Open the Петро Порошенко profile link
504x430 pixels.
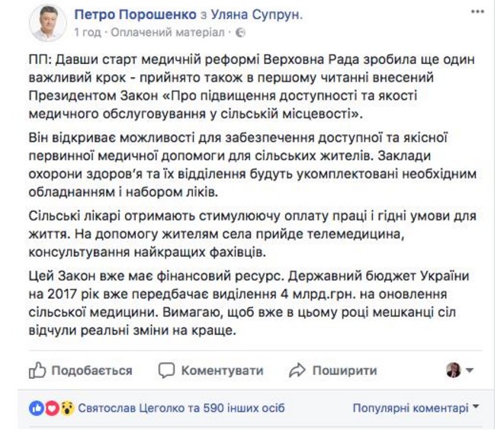tap(135, 14)
